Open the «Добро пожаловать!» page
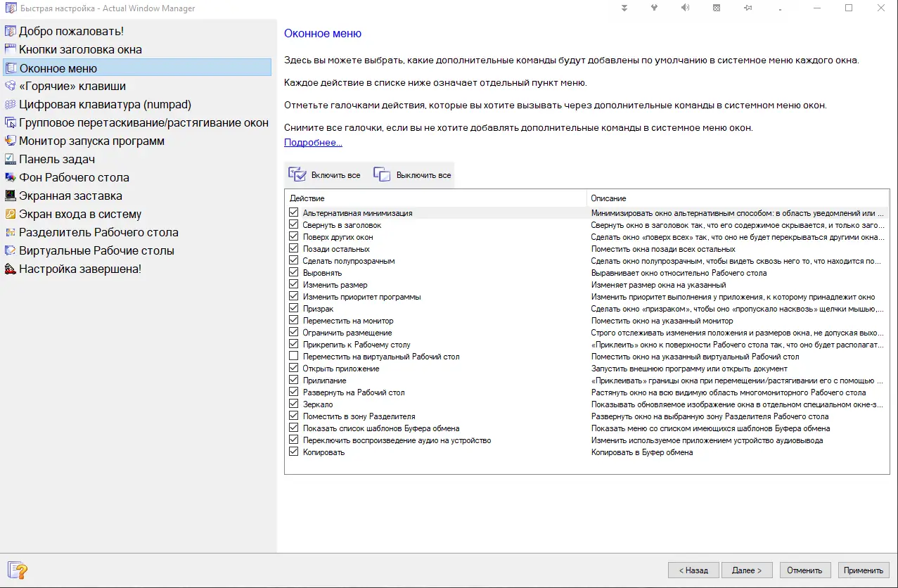 coord(71,32)
